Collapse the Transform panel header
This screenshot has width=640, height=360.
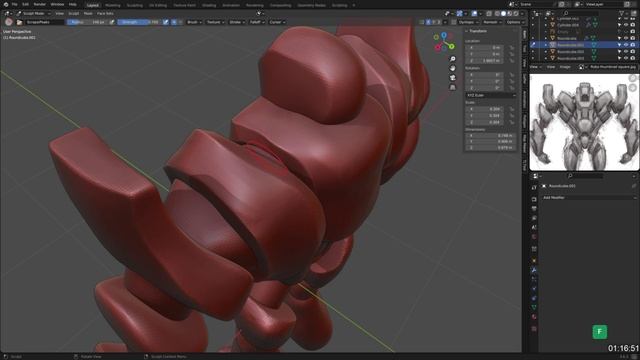pyautogui.click(x=478, y=31)
